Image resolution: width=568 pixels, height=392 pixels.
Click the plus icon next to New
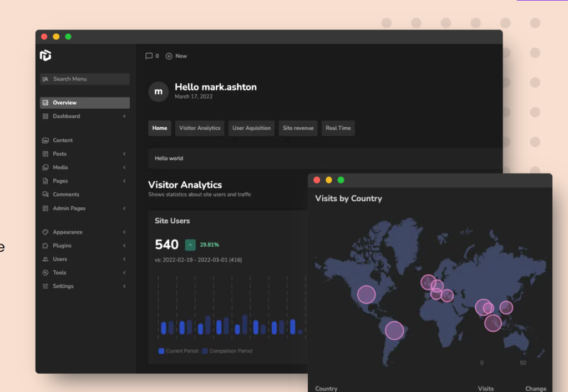click(x=169, y=56)
